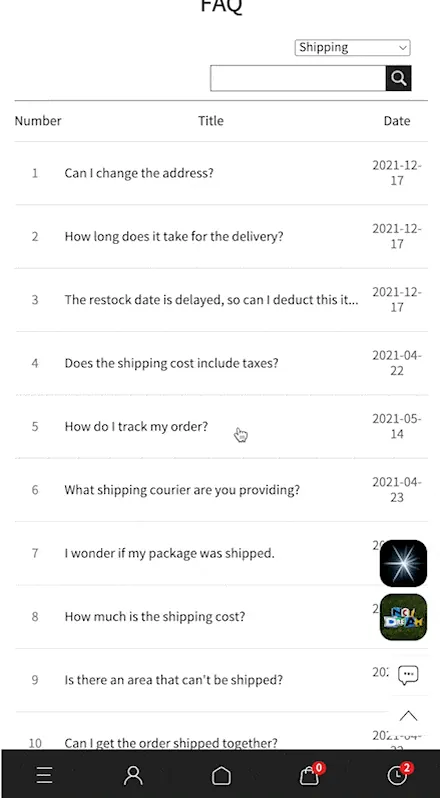Click the scroll-to-top arrow
This screenshot has height=798, width=440.
tap(408, 716)
